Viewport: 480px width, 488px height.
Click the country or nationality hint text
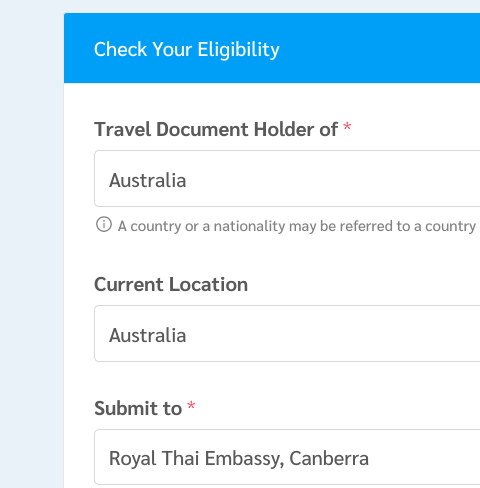pos(297,226)
